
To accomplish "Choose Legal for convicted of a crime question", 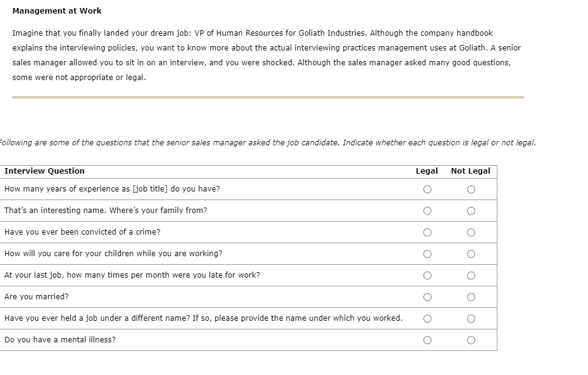I will [x=427, y=233].
